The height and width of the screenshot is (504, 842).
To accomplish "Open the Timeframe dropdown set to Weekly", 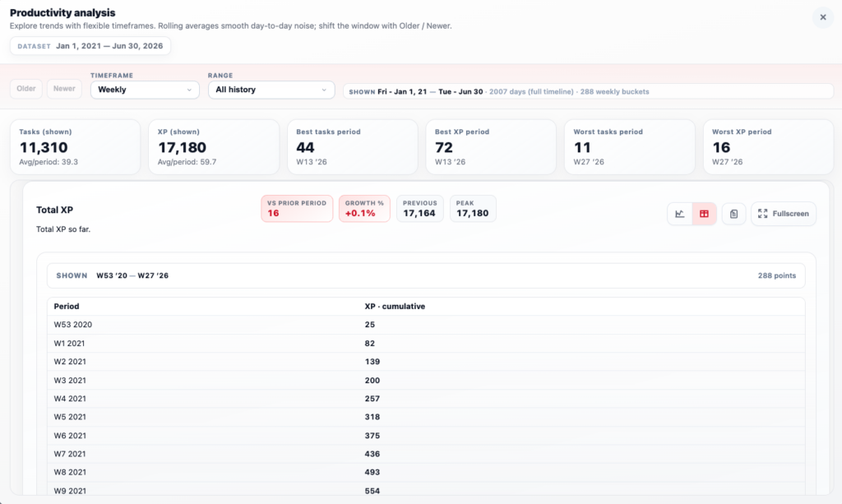I will (x=145, y=90).
